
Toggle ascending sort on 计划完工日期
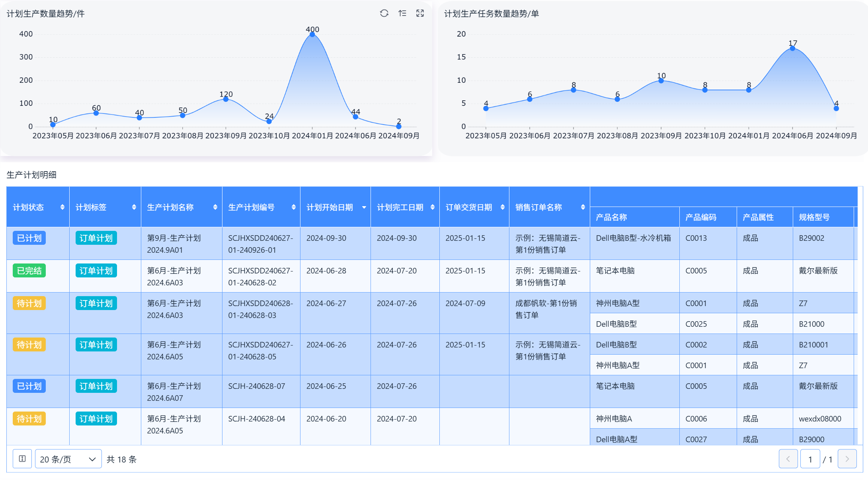(x=432, y=207)
